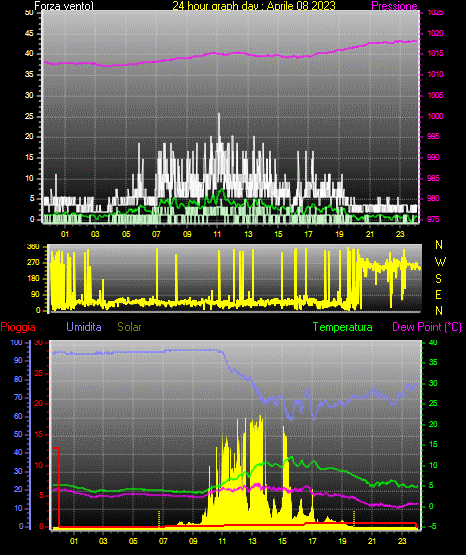Viewport: 466px width, 555px height.
Task: Click the 40 temperature axis value
Action: coord(433,342)
